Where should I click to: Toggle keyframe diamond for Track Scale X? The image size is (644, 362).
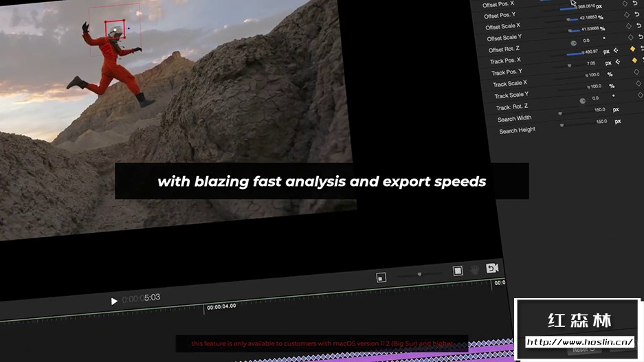[x=636, y=72]
